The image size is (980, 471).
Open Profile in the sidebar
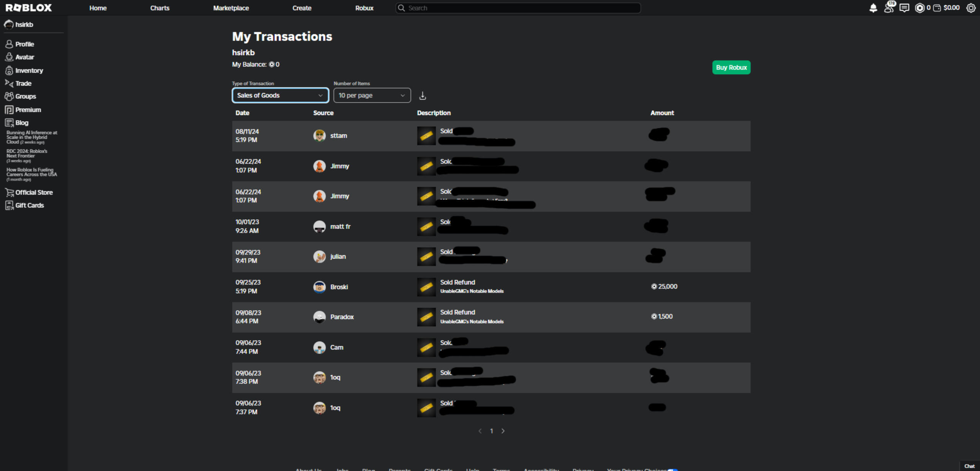click(x=20, y=44)
